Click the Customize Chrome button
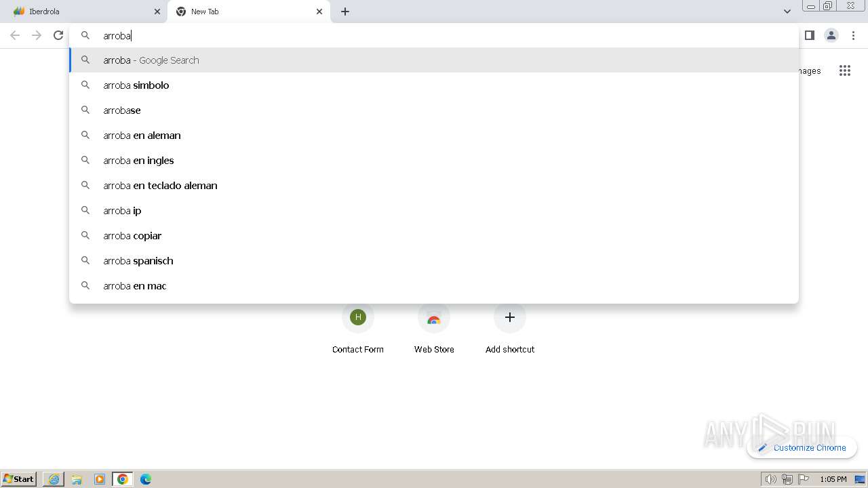 pyautogui.click(x=802, y=447)
